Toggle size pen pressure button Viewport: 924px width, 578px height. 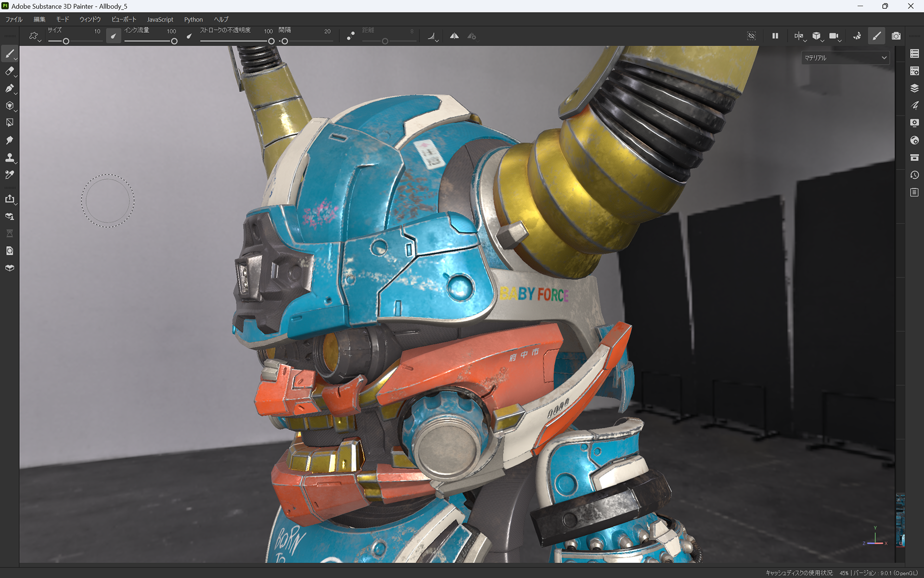tap(114, 36)
